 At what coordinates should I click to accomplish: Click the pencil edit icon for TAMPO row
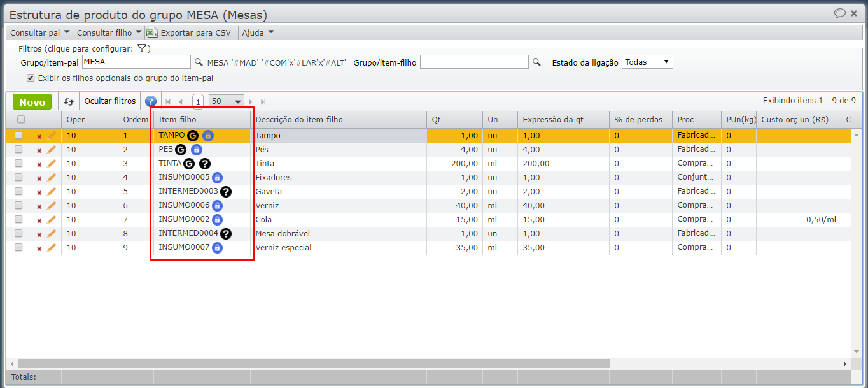[x=52, y=135]
